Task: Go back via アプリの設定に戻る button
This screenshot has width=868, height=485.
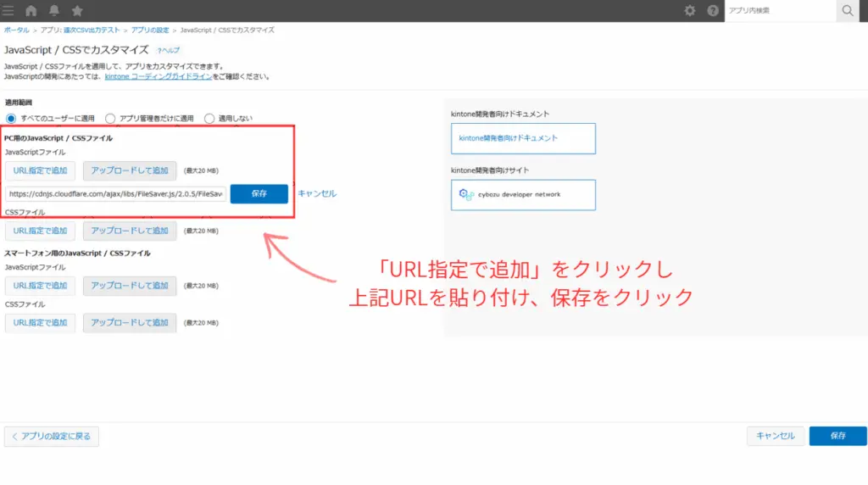Action: (52, 437)
